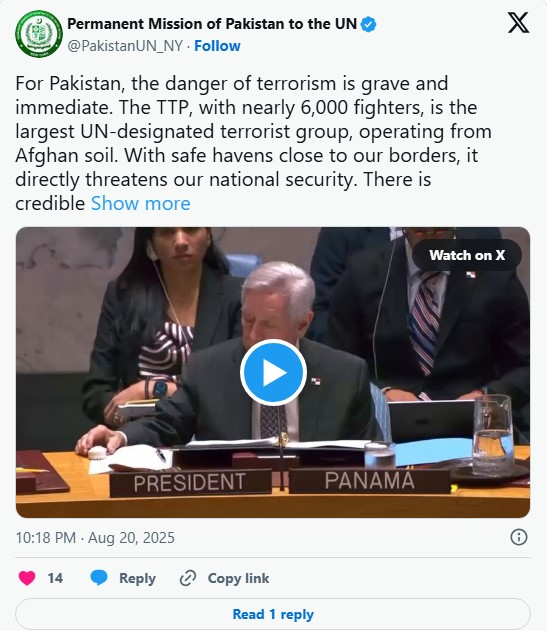The height and width of the screenshot is (631, 547).
Task: Open the X logo link
Action: pos(518,23)
